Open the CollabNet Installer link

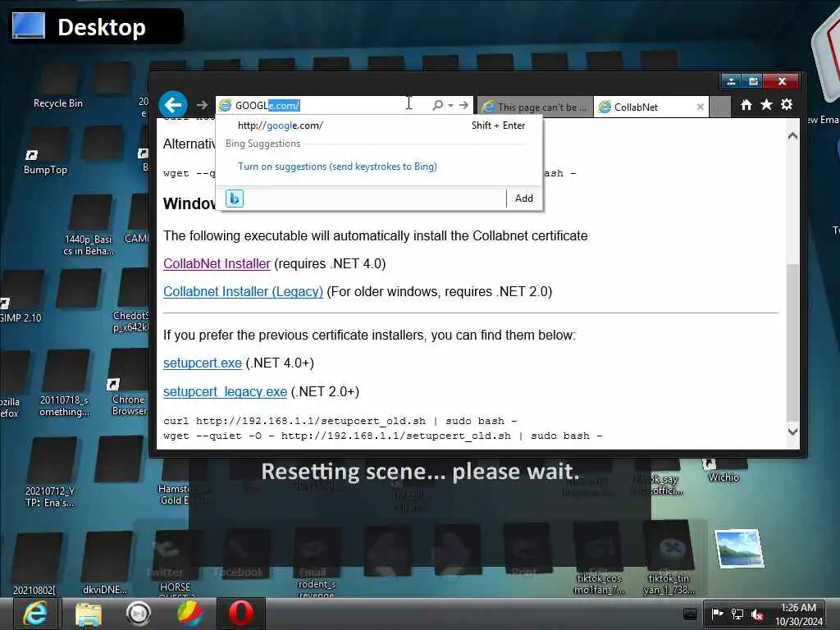tap(217, 263)
